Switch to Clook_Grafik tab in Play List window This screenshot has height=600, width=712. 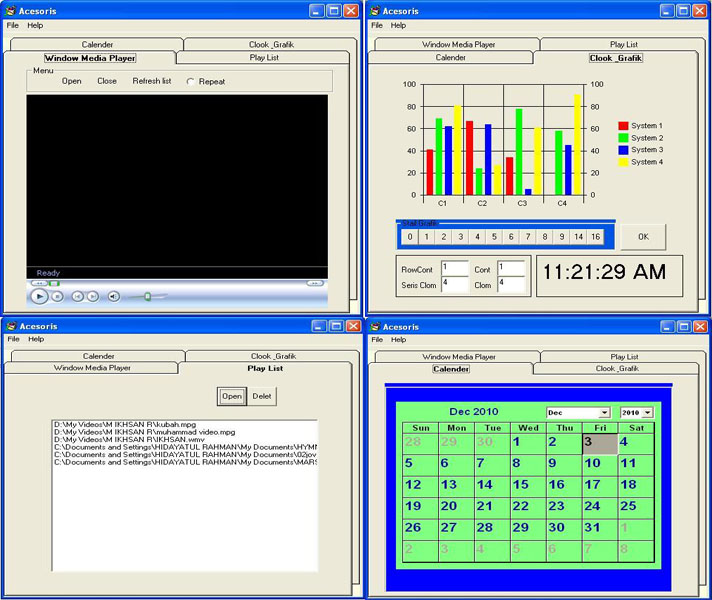tap(273, 356)
